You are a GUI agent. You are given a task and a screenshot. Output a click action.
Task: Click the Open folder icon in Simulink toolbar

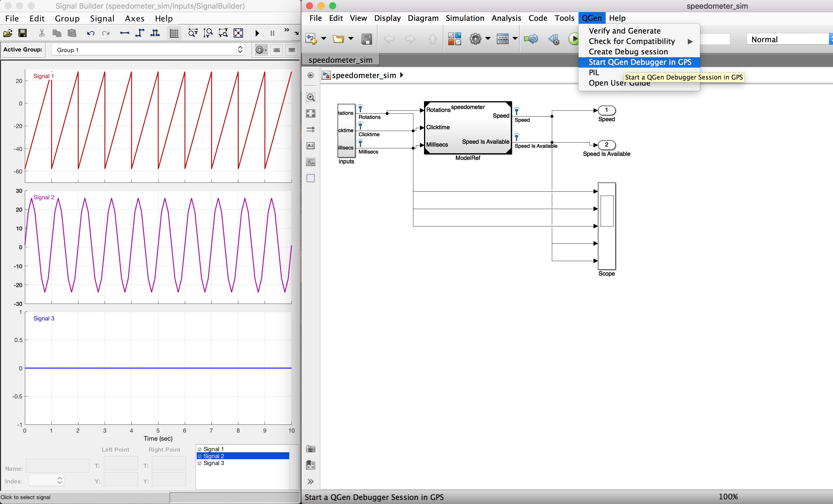(338, 39)
